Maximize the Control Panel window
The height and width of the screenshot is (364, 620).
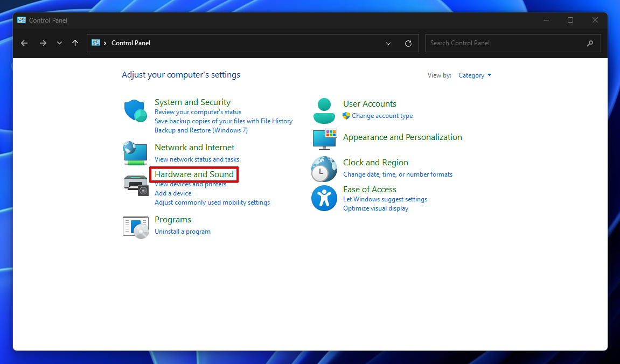(x=570, y=20)
